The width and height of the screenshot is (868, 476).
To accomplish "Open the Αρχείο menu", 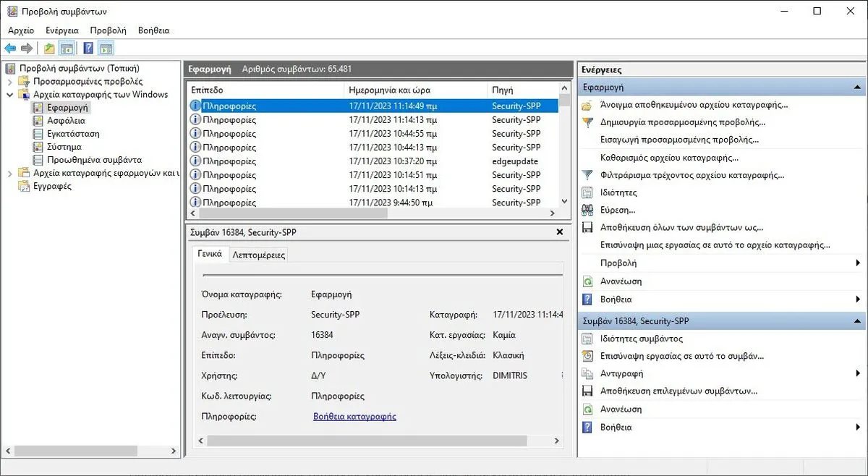I will coord(21,30).
